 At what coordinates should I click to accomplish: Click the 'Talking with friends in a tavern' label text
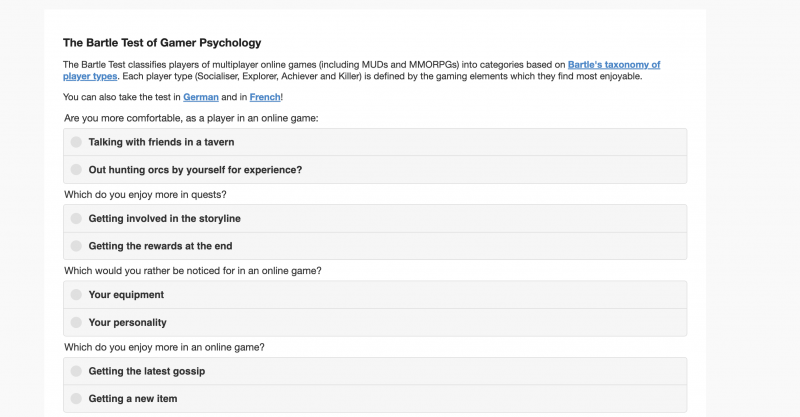click(x=161, y=142)
